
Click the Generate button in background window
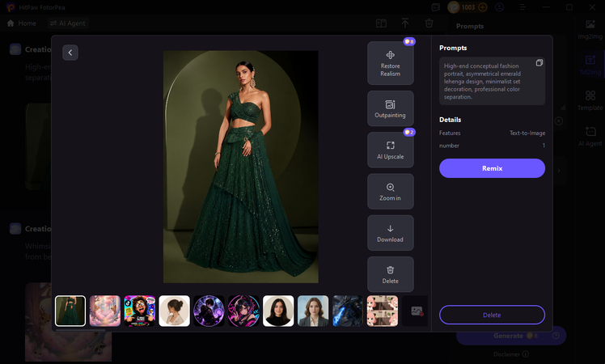(511, 336)
